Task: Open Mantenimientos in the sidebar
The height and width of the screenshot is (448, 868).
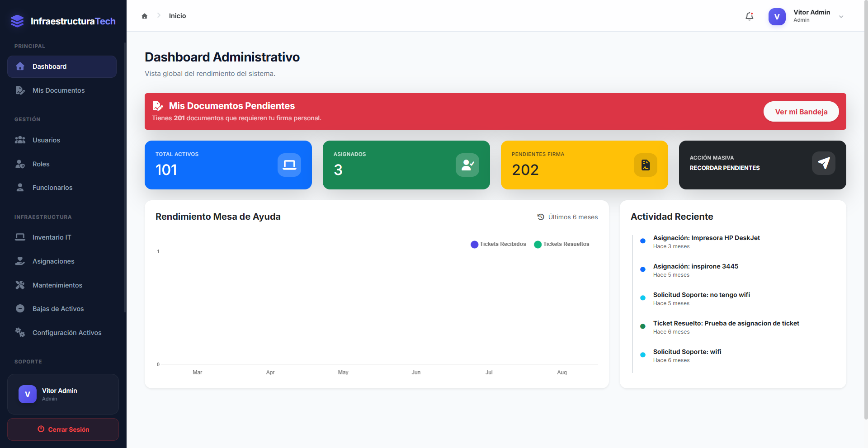Action: click(x=62, y=285)
